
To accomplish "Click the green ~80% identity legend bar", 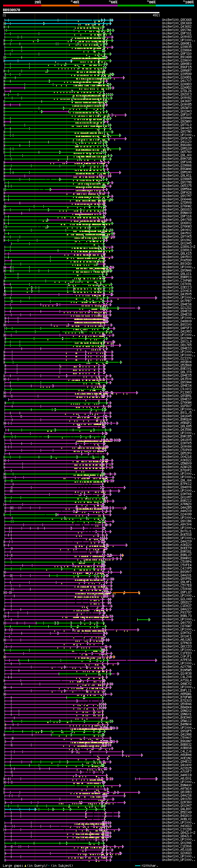I will click(137, 6).
